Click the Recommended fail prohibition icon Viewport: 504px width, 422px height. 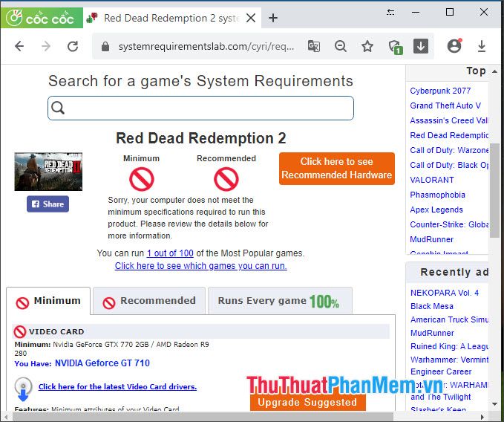(x=226, y=179)
